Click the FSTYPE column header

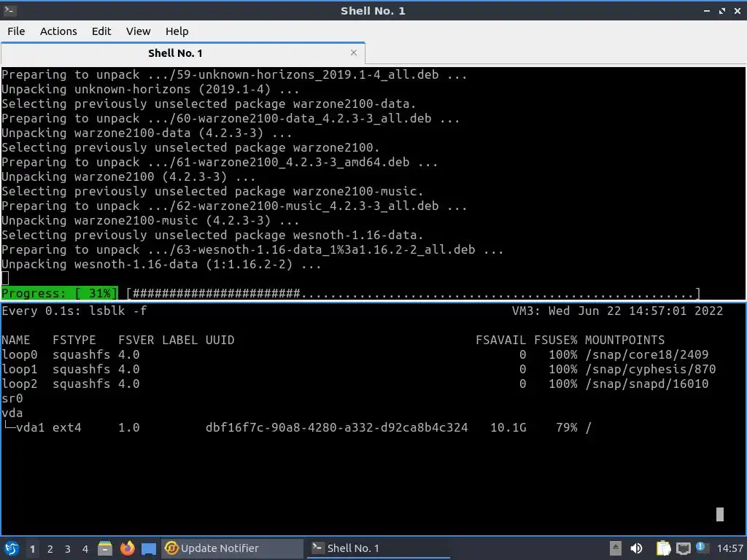74,340
